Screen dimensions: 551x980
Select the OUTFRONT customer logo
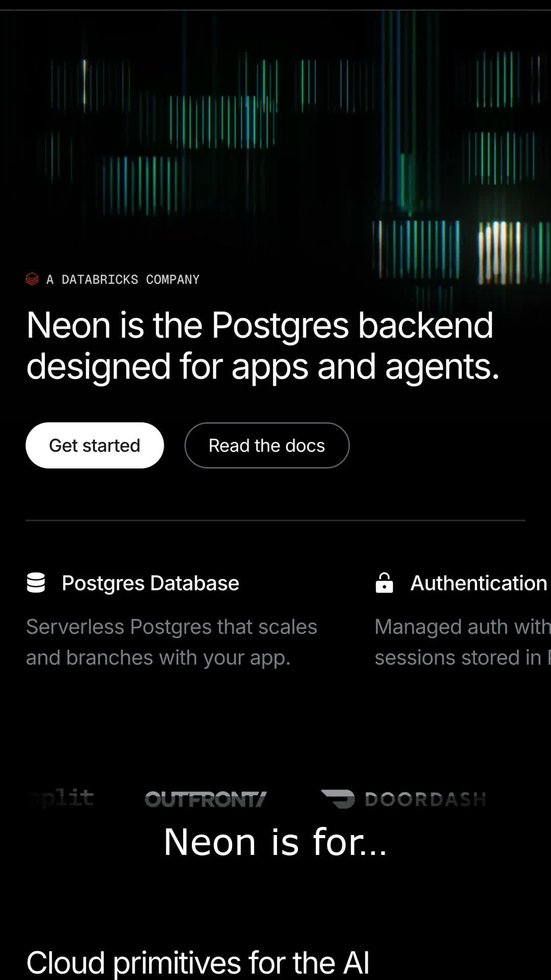click(x=206, y=799)
